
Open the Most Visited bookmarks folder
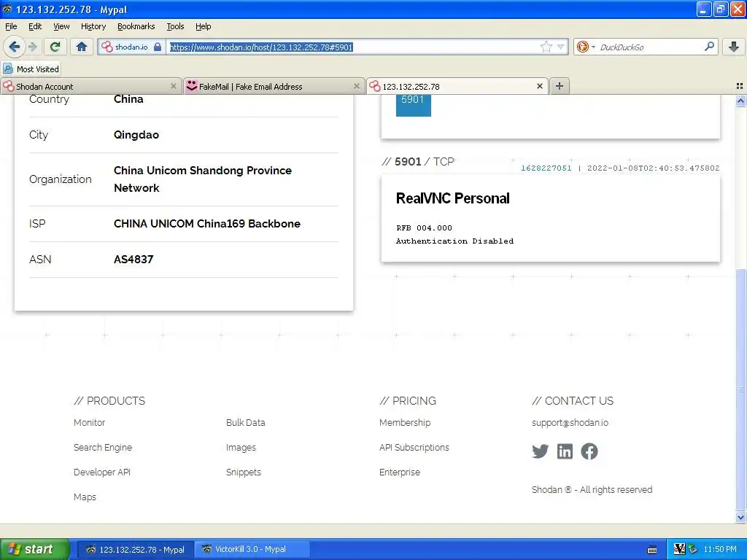(x=31, y=69)
